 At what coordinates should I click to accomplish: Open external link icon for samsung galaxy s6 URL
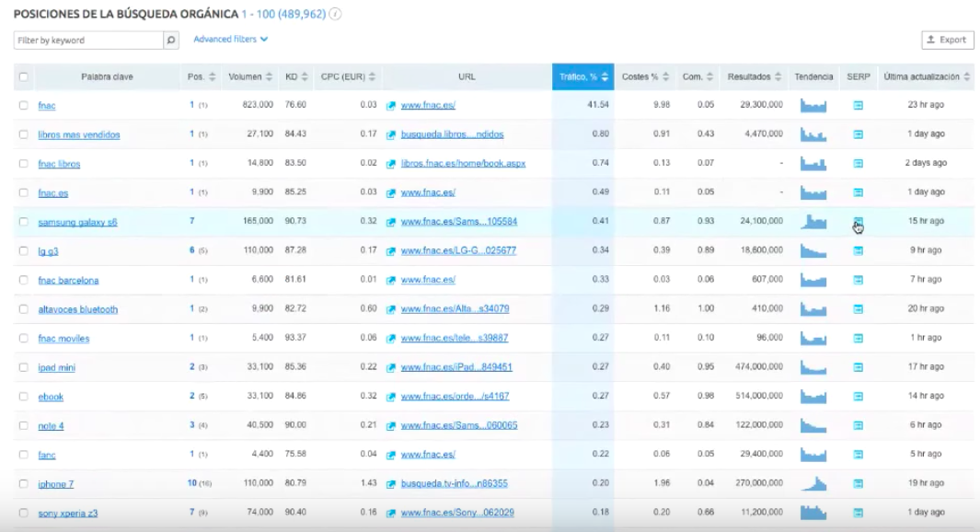coord(391,222)
